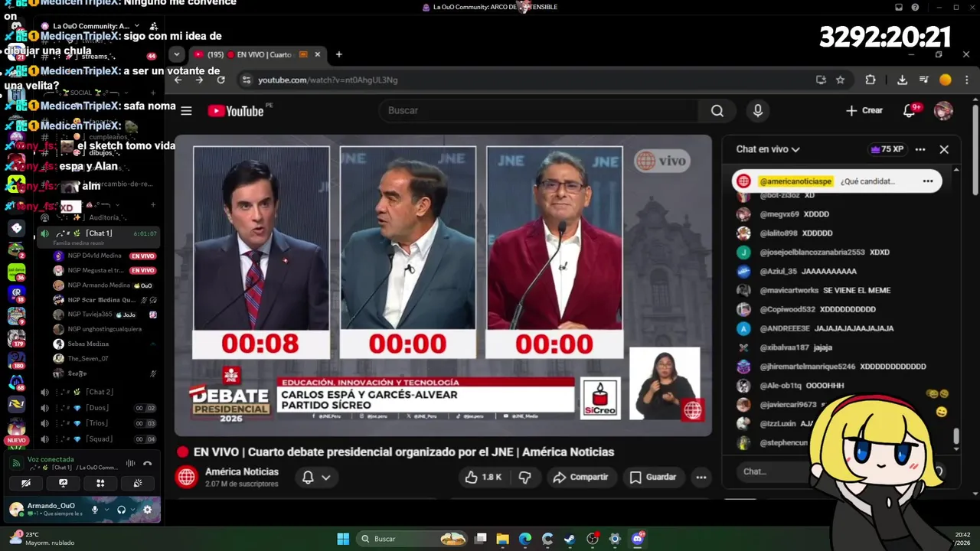Toggle Discord noise suppression waveform icon
The height and width of the screenshot is (551, 980).
point(130,463)
